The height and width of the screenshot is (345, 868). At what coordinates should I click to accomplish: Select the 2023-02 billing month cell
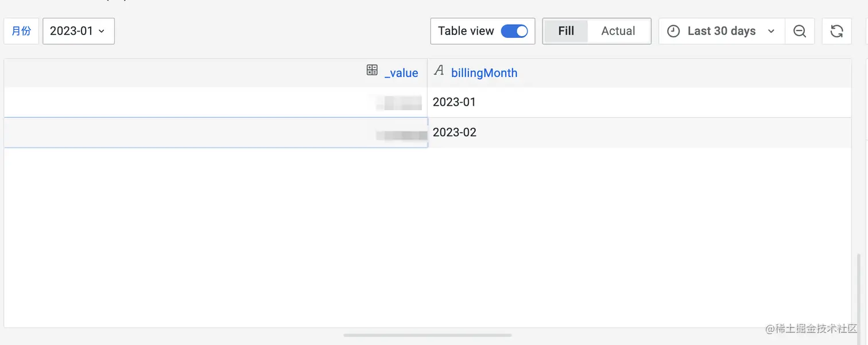[454, 133]
